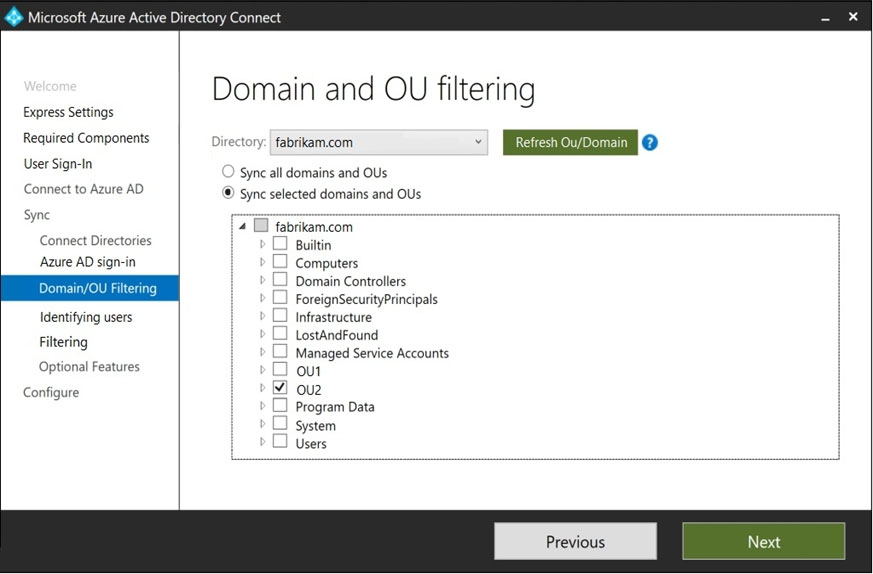Select Connect to Azure AD step
873x574 pixels.
(83, 189)
